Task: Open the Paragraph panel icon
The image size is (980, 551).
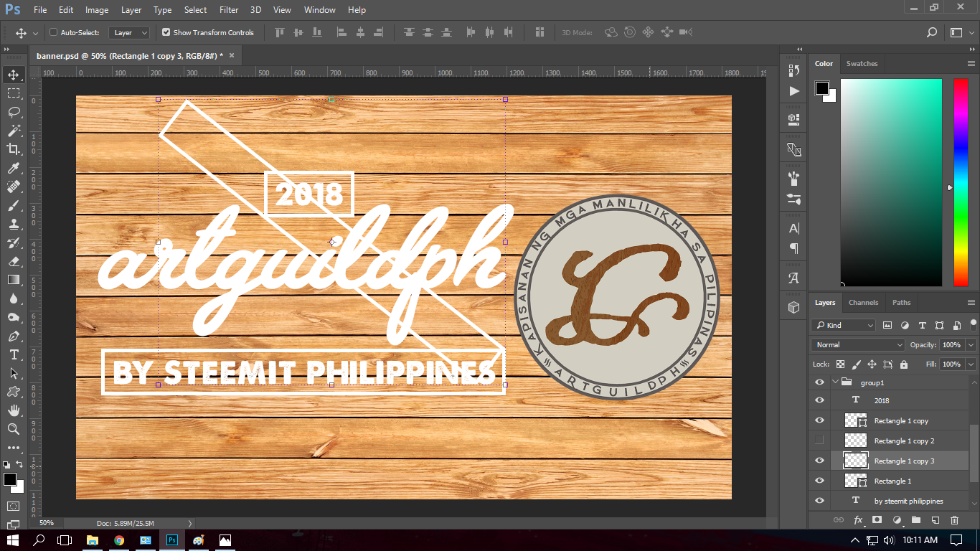Action: (793, 248)
